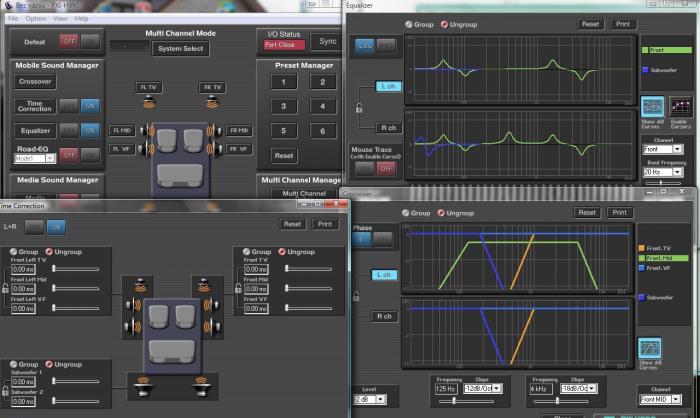The image size is (700, 418).
Task: Click the FR TV speaker icon
Action: 210,102
